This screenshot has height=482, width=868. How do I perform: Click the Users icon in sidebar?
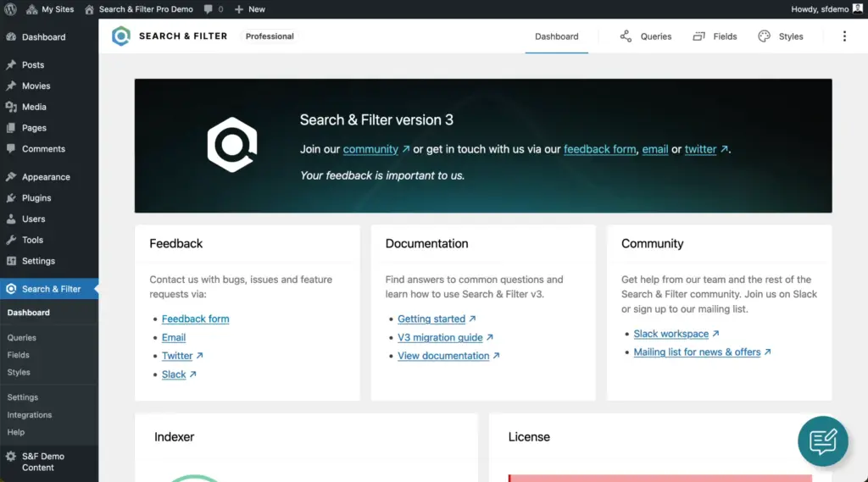click(x=11, y=219)
